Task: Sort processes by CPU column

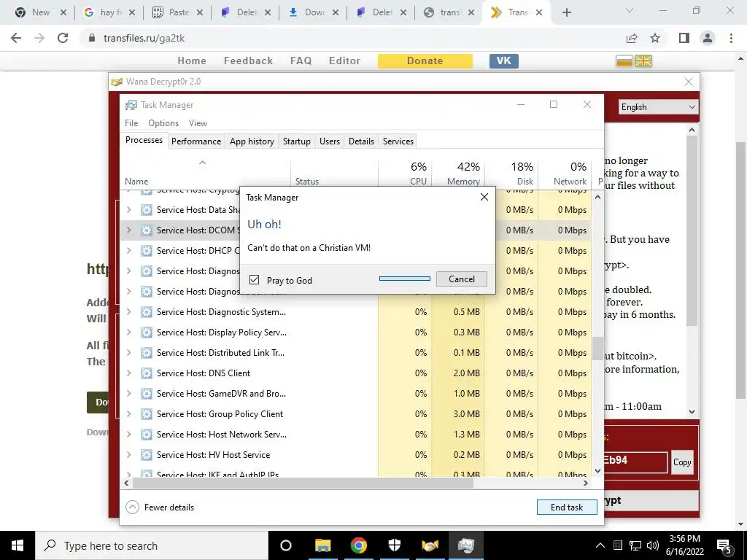Action: [405, 174]
